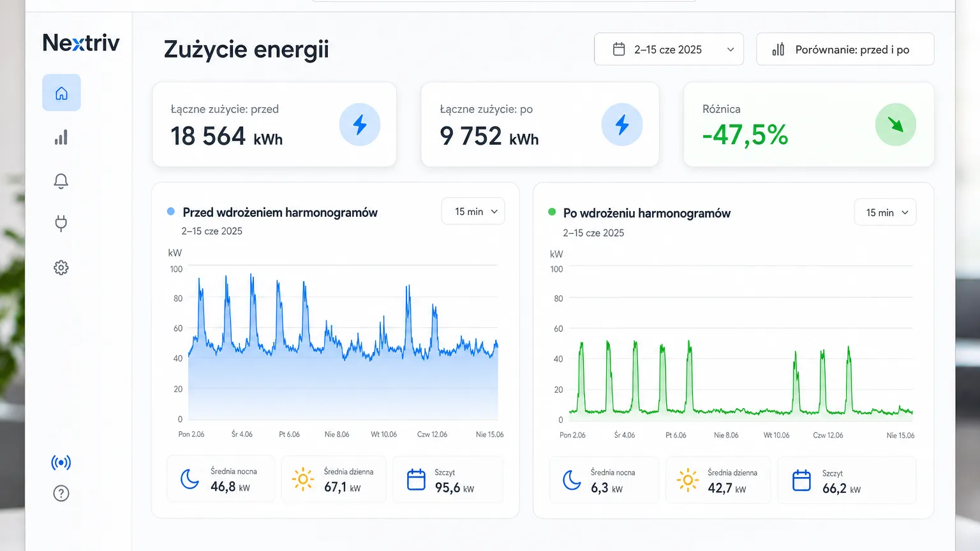The image size is (980, 551).
Task: Click green down-arrow icon on Różnica card
Action: pyautogui.click(x=896, y=124)
